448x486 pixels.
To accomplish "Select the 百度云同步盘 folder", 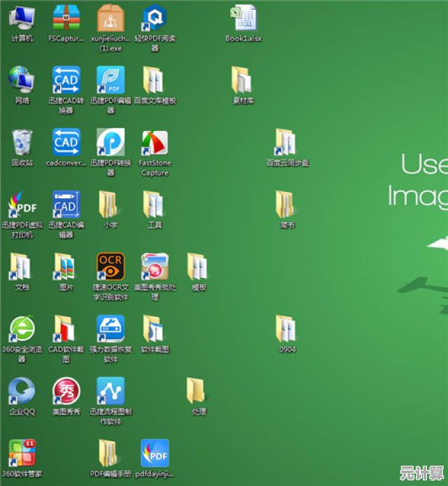I will (x=286, y=143).
